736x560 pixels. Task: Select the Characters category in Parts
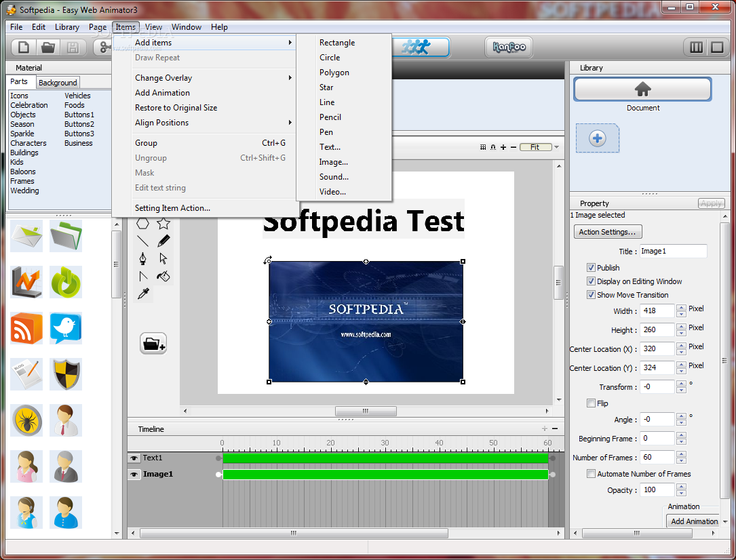28,143
